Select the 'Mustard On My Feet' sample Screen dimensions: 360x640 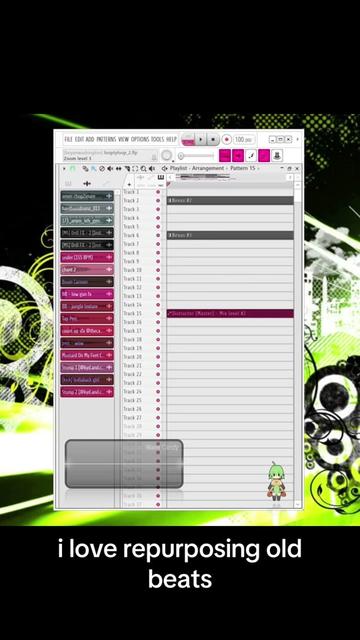87,356
